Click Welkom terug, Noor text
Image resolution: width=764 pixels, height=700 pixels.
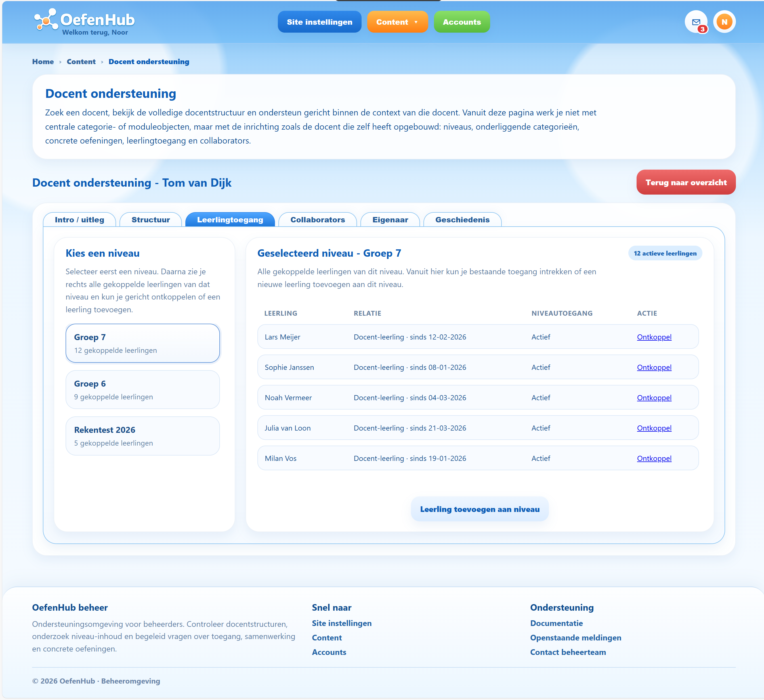(95, 33)
